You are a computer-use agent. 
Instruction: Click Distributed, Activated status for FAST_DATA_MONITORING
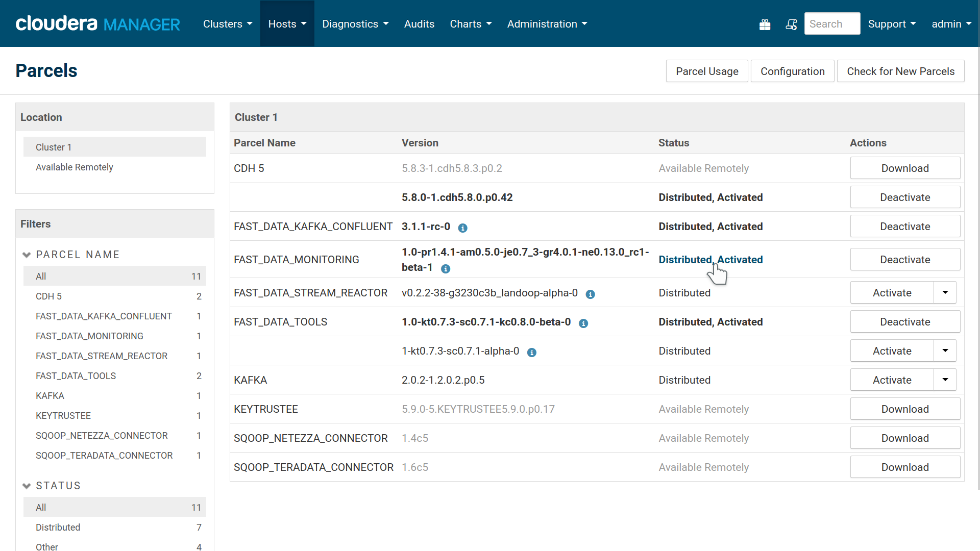click(x=710, y=259)
